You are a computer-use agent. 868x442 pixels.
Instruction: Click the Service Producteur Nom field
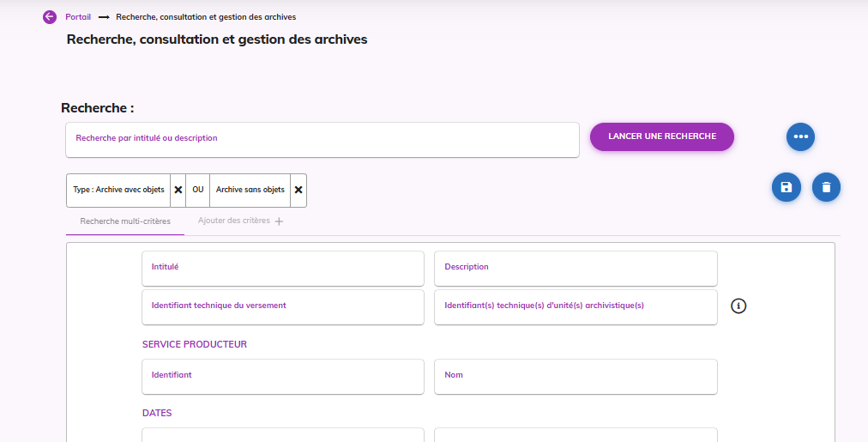576,376
